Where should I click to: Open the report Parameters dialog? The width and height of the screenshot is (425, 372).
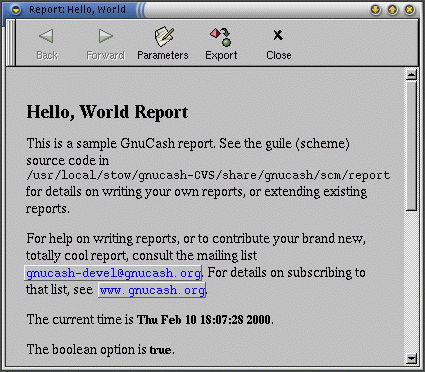163,43
